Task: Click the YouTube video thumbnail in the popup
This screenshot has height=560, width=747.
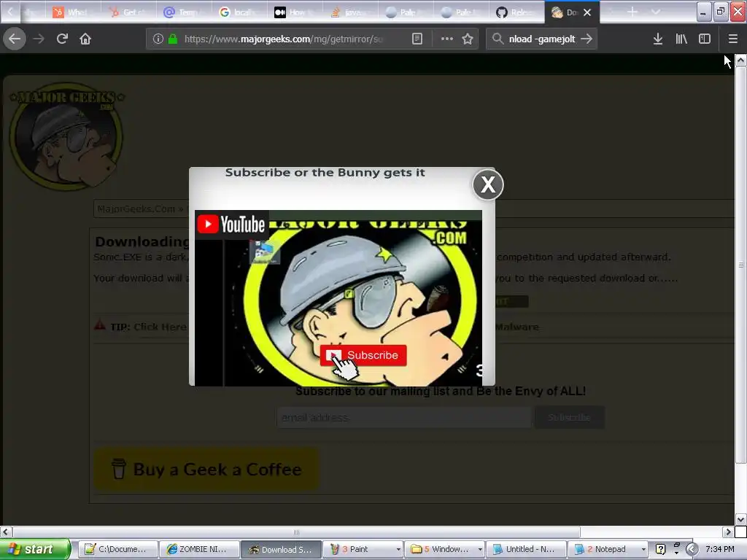Action: tap(338, 298)
